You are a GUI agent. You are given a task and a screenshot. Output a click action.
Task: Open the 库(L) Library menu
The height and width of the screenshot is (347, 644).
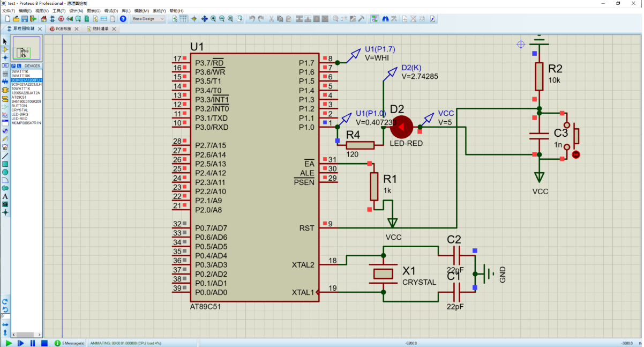tap(126, 11)
